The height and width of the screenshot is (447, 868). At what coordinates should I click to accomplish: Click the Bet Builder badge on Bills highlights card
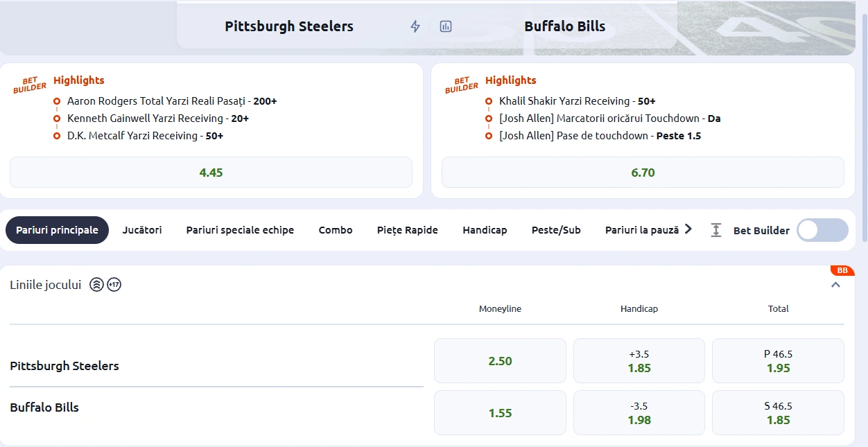point(460,84)
